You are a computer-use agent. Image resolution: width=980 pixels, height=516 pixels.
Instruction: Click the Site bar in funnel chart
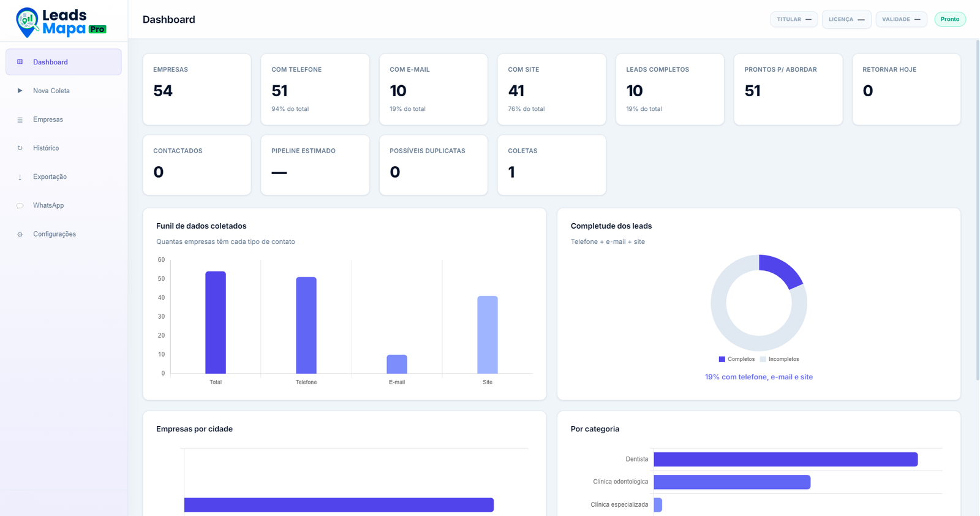pos(488,335)
